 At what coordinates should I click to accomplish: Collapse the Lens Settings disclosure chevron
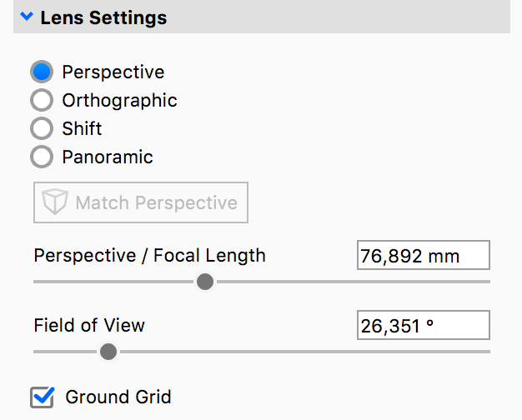point(28,17)
